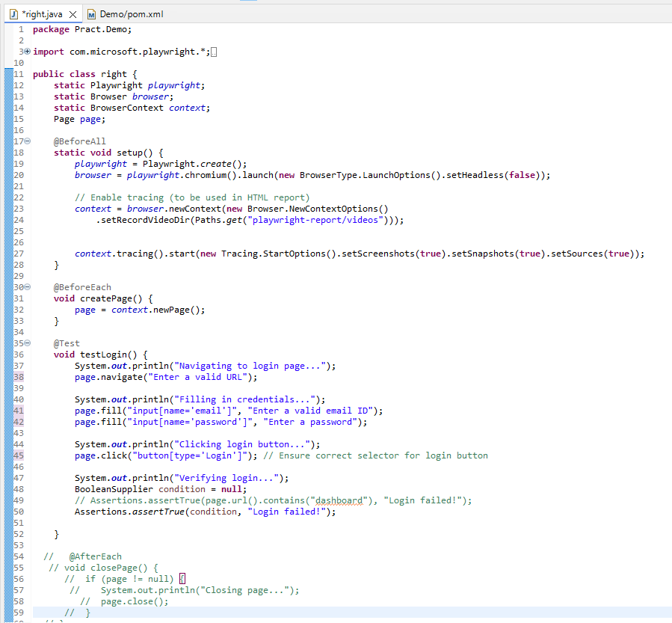The width and height of the screenshot is (672, 623).
Task: Click the "static Browser browser;" field line
Action: click(x=114, y=96)
